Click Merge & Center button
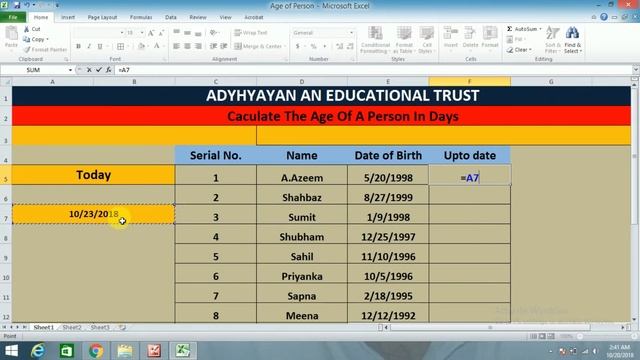This screenshot has height=360, width=640. pos(258,47)
